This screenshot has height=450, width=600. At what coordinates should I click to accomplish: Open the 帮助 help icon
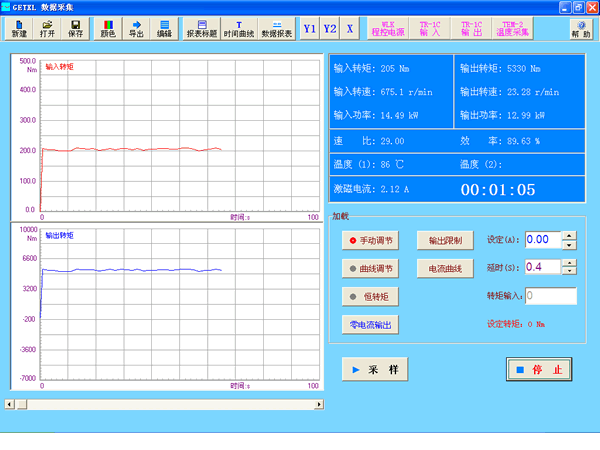coord(580,28)
